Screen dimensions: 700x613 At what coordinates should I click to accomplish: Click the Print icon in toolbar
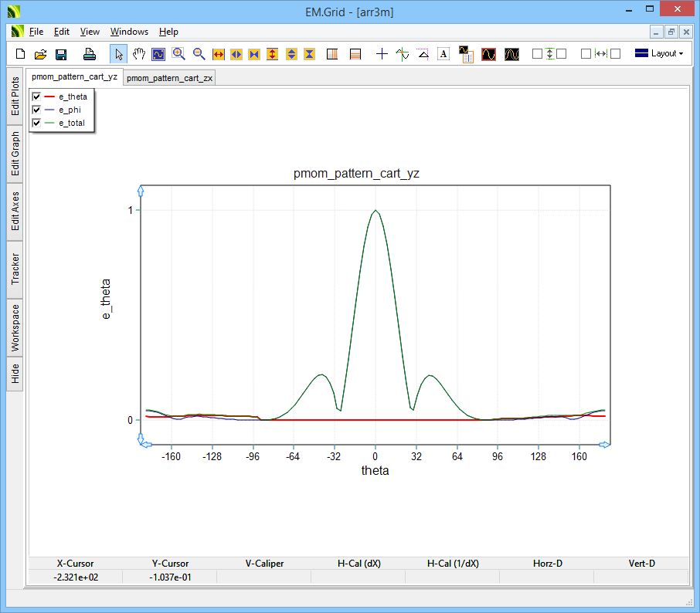(x=90, y=54)
